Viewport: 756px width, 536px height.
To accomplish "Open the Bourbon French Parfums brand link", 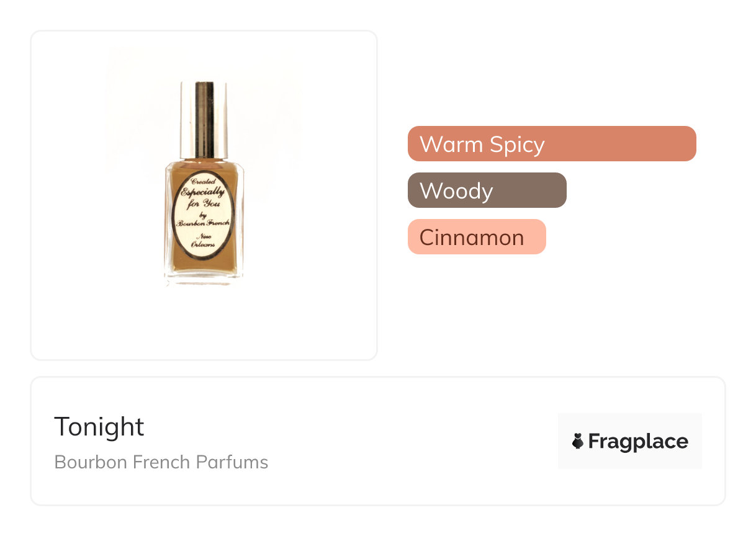I will click(x=161, y=462).
